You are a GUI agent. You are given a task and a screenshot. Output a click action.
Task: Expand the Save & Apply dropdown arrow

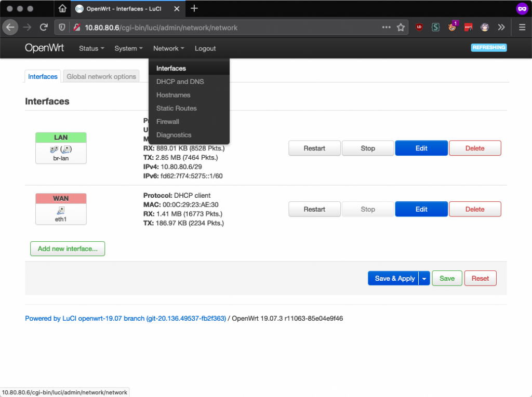pyautogui.click(x=424, y=278)
